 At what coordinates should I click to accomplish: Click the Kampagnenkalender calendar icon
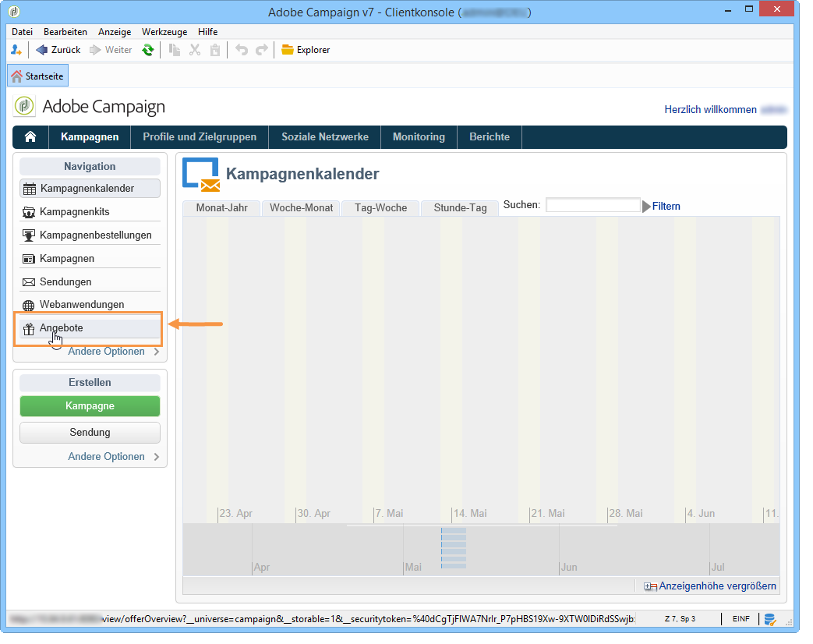pos(30,189)
